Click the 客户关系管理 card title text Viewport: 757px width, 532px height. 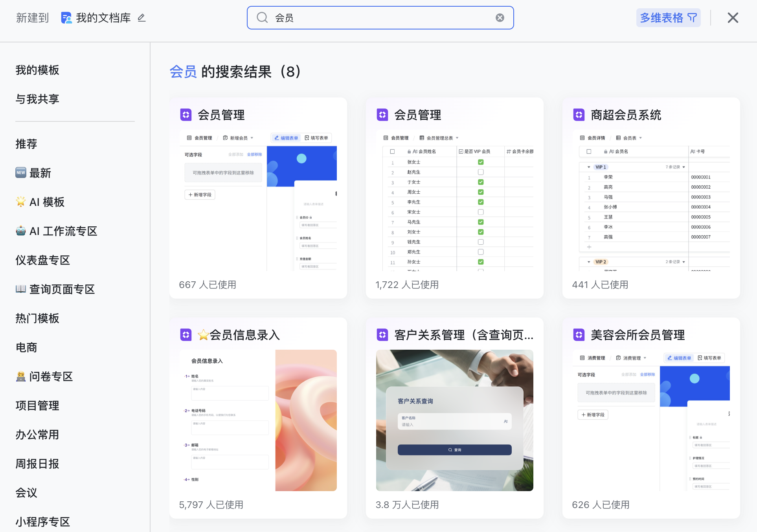(x=464, y=335)
